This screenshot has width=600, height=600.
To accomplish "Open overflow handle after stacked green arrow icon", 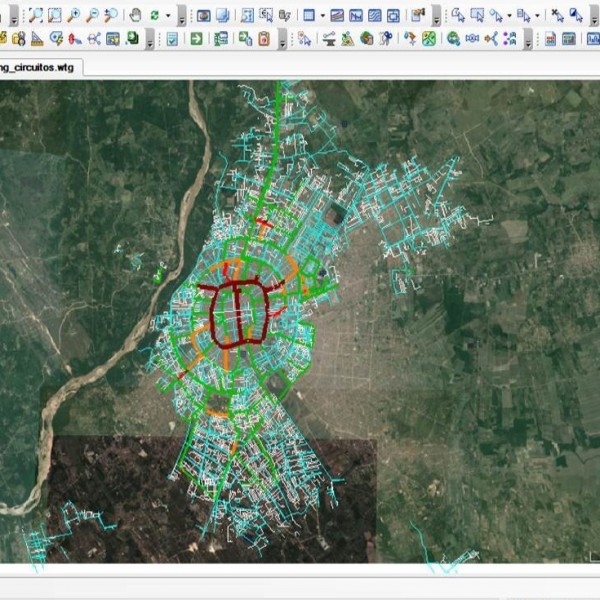I will point(150,39).
